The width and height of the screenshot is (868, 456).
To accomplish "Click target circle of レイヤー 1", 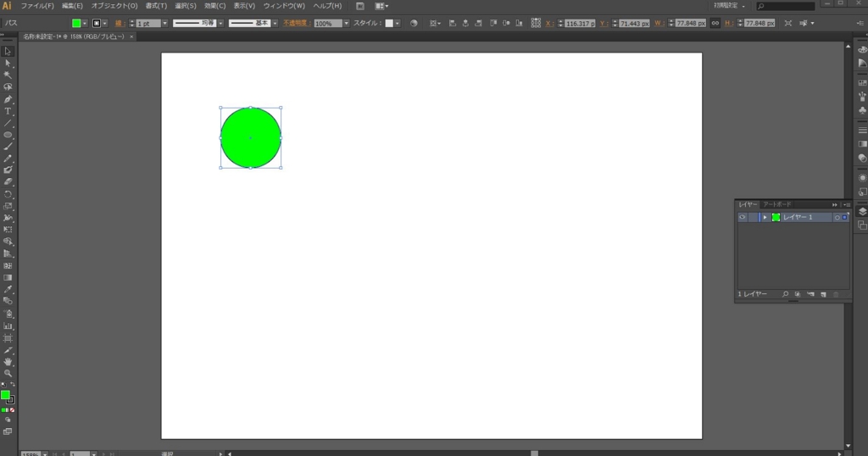I will [837, 218].
